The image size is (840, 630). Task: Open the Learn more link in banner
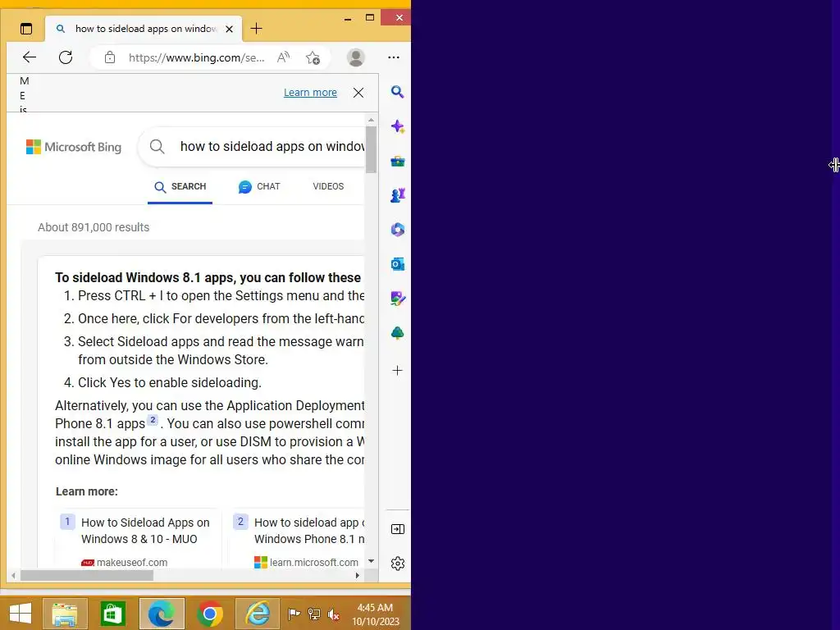pos(310,92)
